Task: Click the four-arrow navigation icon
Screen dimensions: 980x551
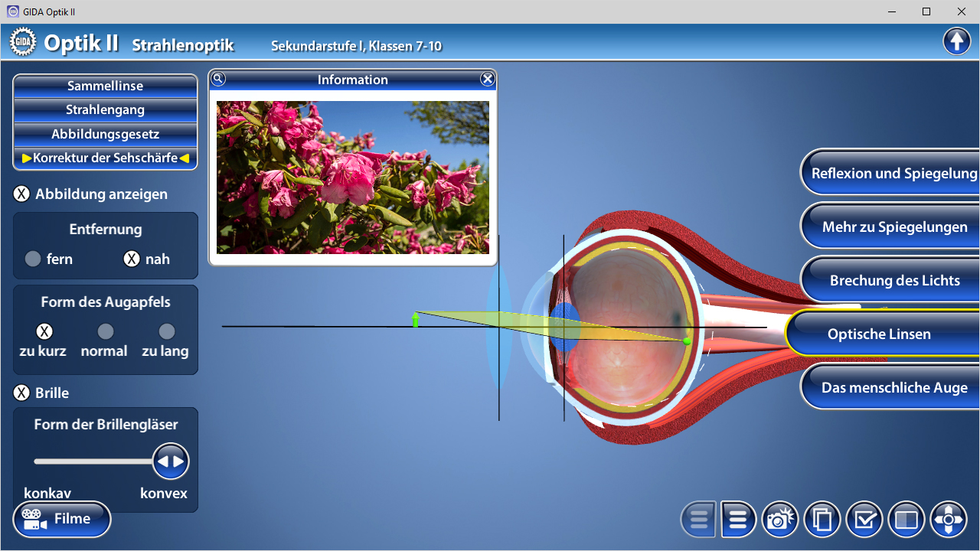Action: click(x=949, y=520)
